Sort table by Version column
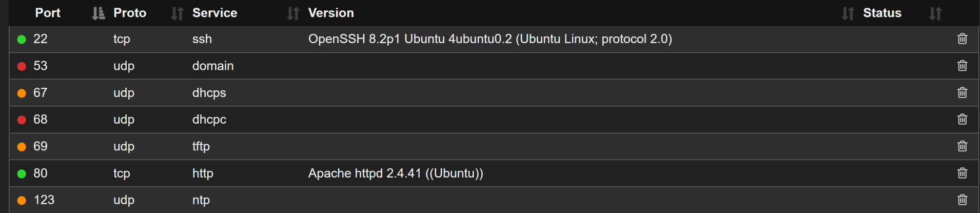The height and width of the screenshot is (213, 980). (x=848, y=13)
